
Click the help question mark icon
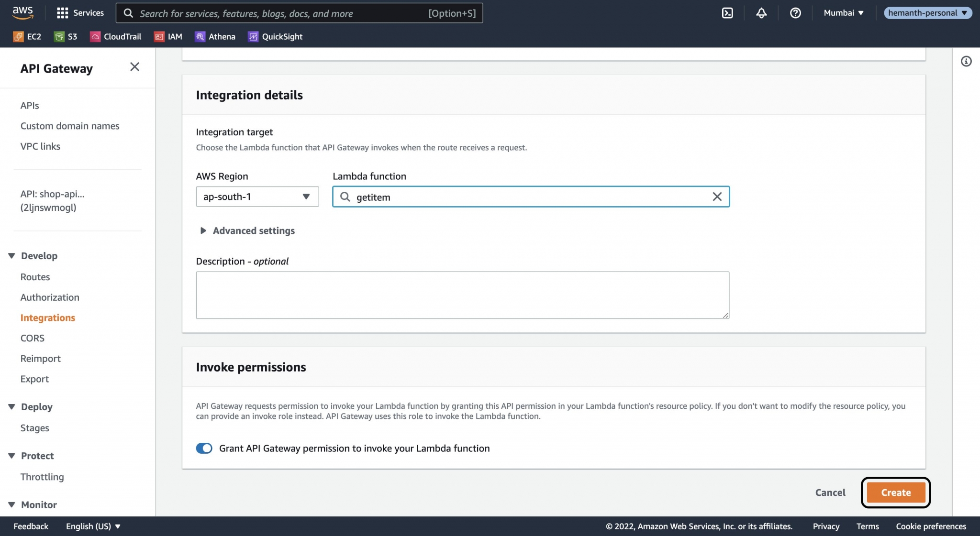pos(795,13)
